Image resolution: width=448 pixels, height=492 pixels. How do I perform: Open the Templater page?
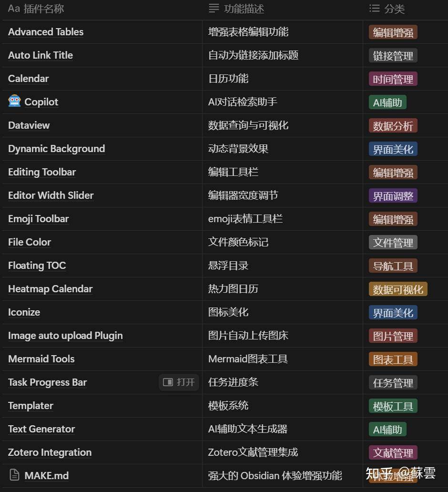pyautogui.click(x=31, y=406)
